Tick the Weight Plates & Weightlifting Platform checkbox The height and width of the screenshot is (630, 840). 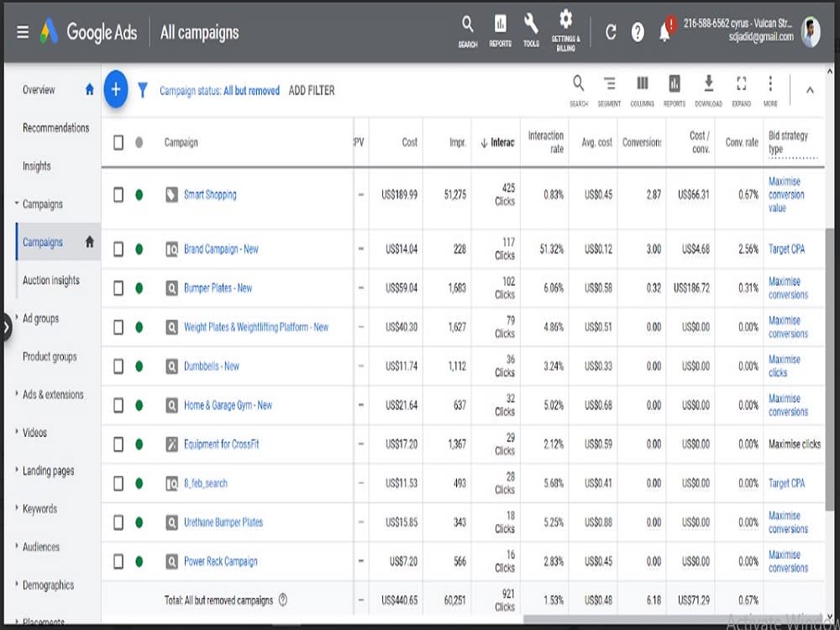click(x=118, y=327)
